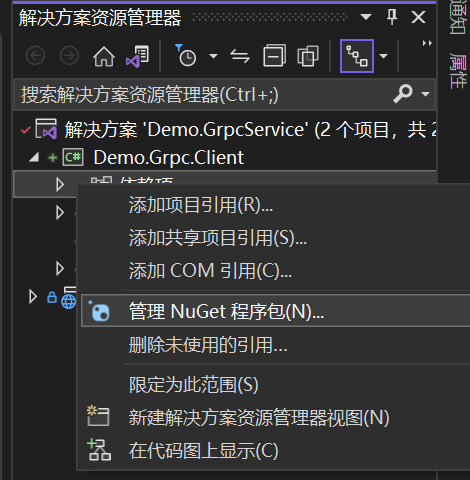
Task: Click the globe web project icon
Action: click(x=69, y=298)
